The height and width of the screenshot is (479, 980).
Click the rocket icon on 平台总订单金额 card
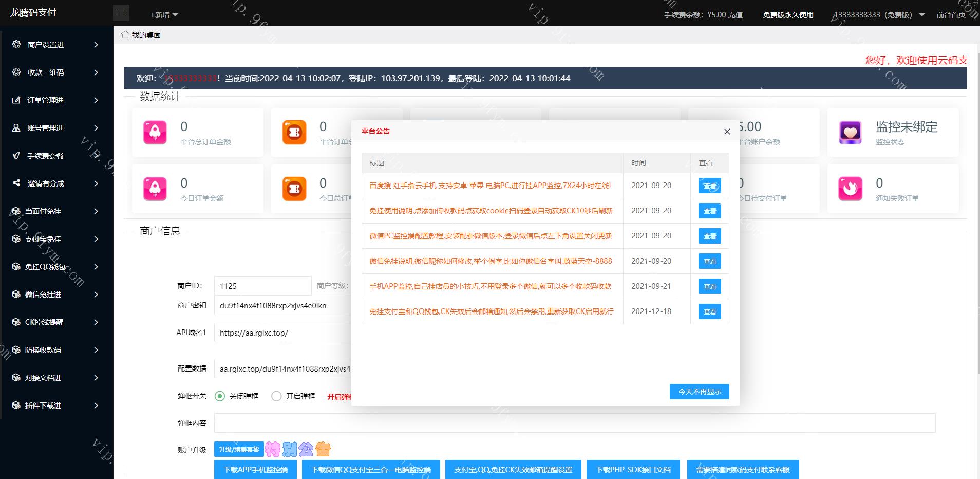[x=156, y=132]
